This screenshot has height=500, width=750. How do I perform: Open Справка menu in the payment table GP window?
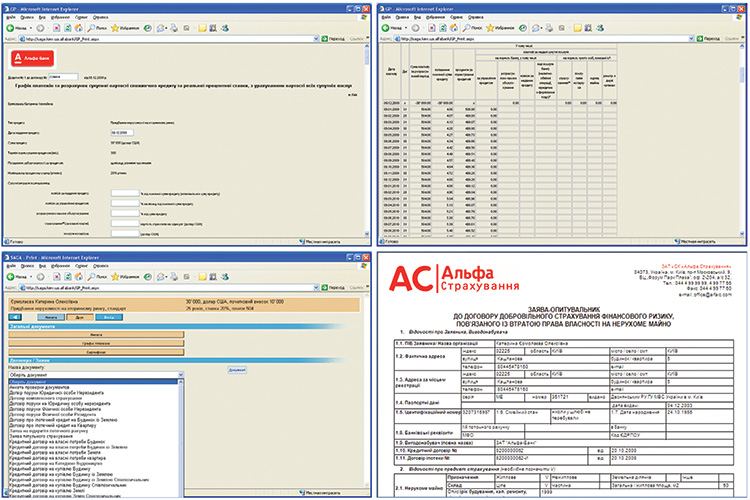pyautogui.click(x=476, y=17)
